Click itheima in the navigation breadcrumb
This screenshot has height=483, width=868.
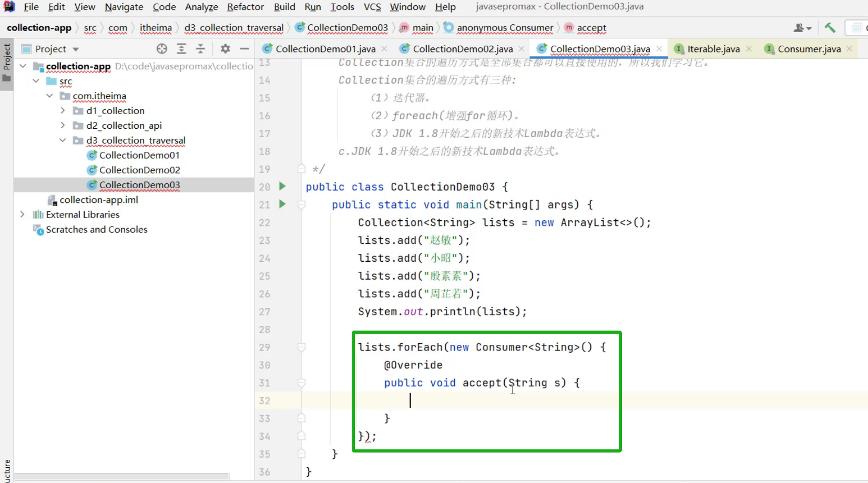coord(156,28)
